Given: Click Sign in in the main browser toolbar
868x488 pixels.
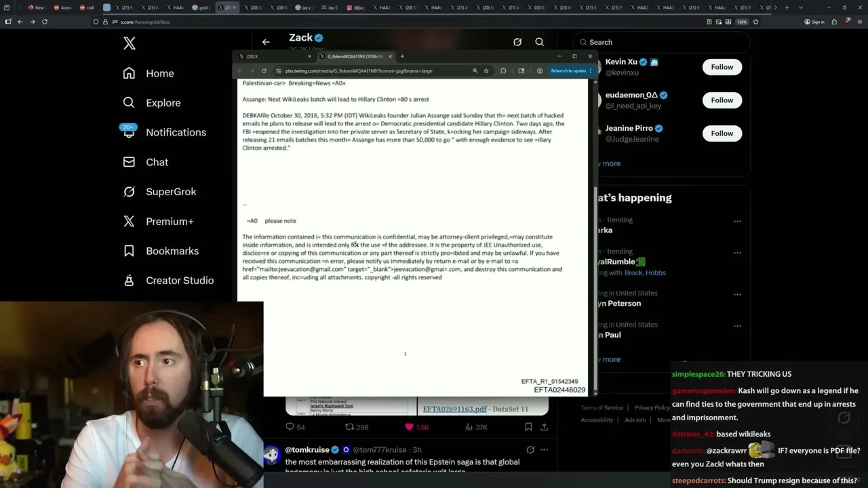Looking at the screenshot, I should [x=814, y=22].
